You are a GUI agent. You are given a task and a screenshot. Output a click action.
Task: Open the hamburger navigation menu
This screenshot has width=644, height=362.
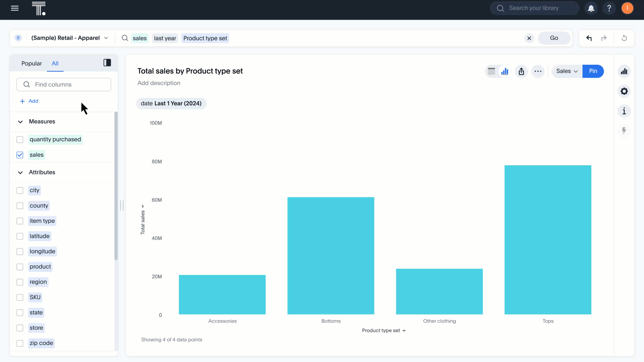pyautogui.click(x=15, y=8)
